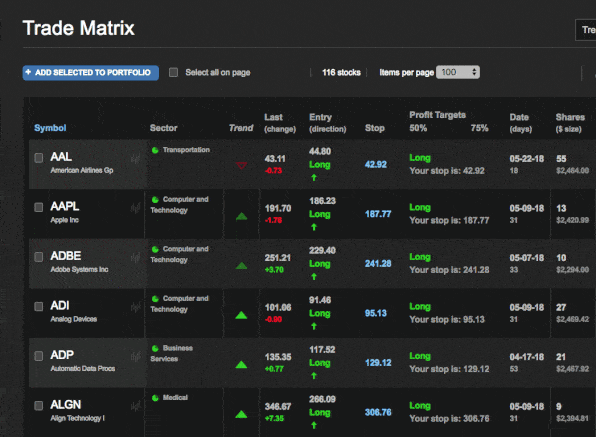596x437 pixels.
Task: Click date 05-22-18 in AAL row
Action: click(527, 159)
